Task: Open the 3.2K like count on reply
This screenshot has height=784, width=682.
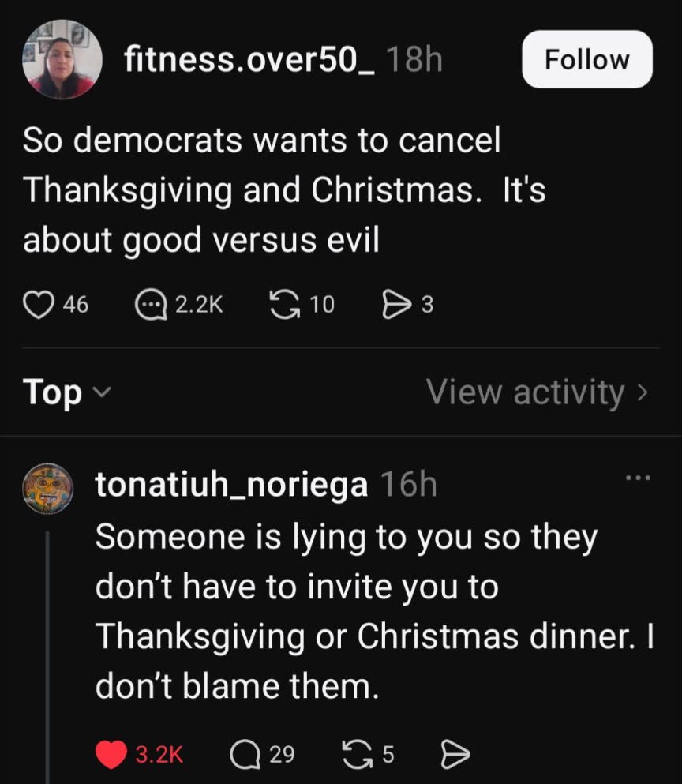Action: 159,755
